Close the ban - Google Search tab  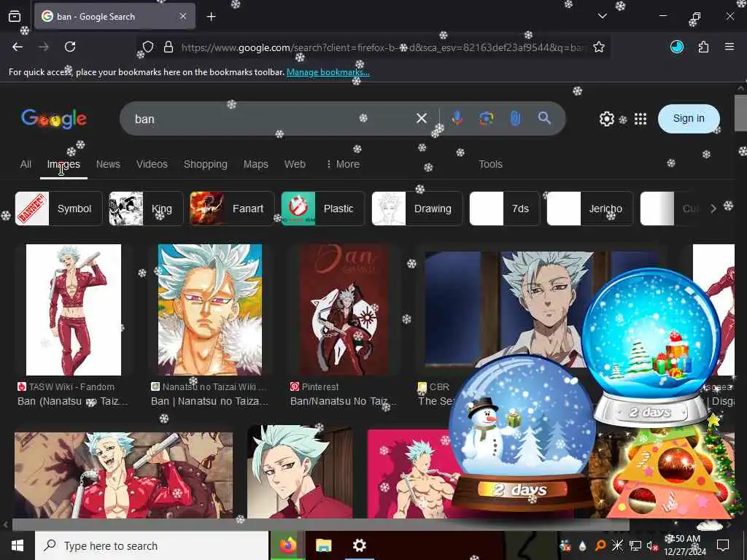[183, 16]
